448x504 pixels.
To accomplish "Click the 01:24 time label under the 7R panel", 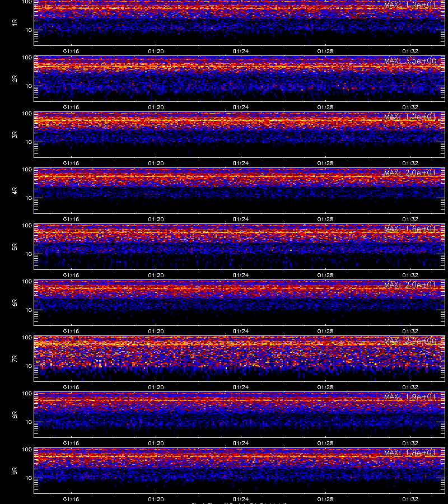I will click(241, 388).
